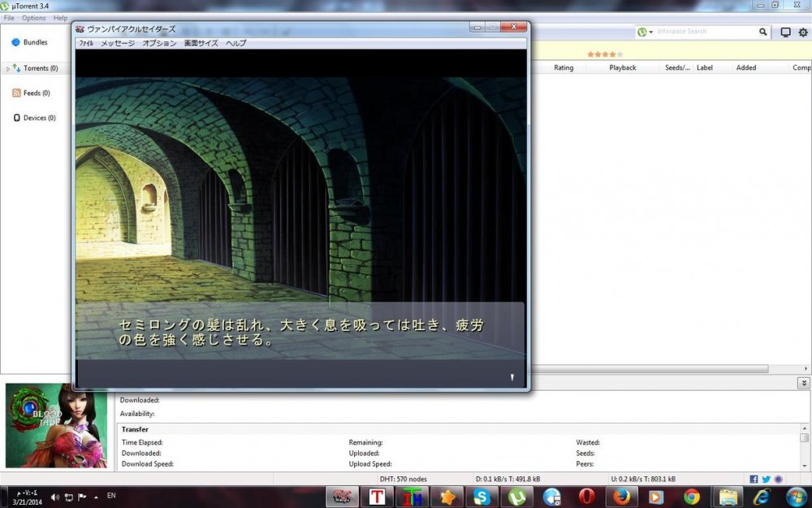Collapse the detail pane with chevron button

pyautogui.click(x=804, y=383)
